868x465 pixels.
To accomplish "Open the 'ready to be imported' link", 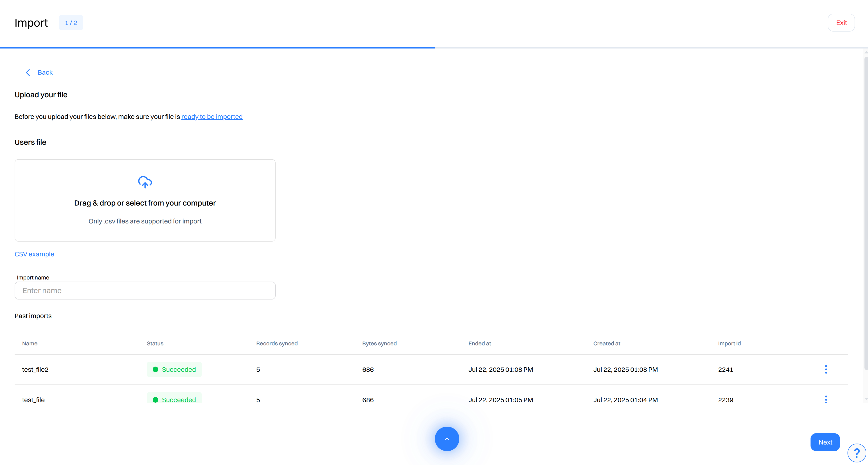I will click(x=212, y=117).
